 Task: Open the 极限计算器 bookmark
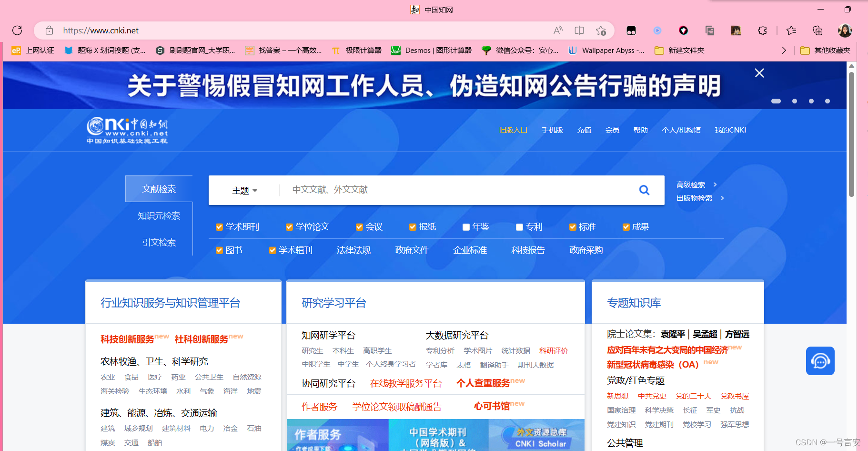(356, 51)
